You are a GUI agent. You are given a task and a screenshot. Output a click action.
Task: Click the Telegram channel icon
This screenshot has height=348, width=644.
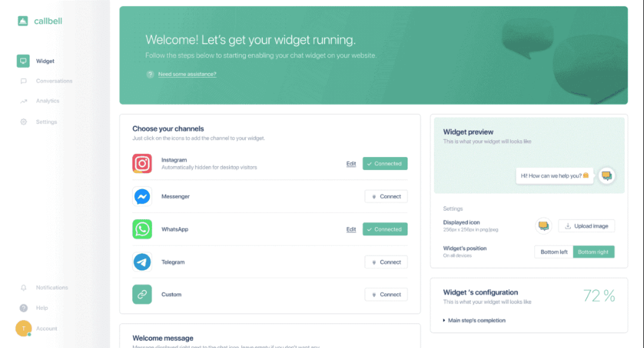(x=142, y=261)
